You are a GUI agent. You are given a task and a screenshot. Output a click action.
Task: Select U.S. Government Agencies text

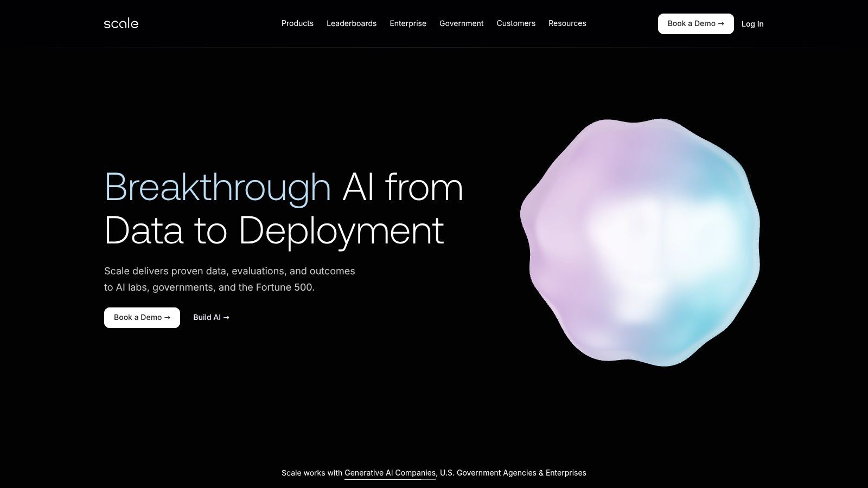coord(488,473)
